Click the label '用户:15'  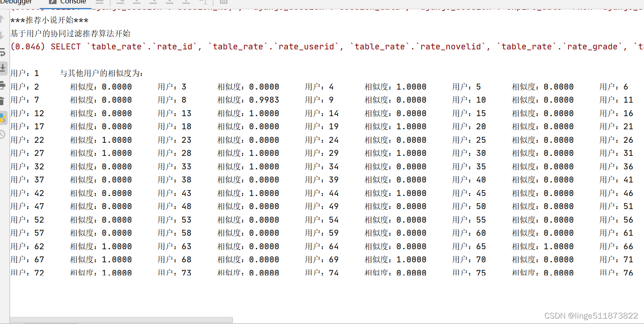tap(469, 114)
